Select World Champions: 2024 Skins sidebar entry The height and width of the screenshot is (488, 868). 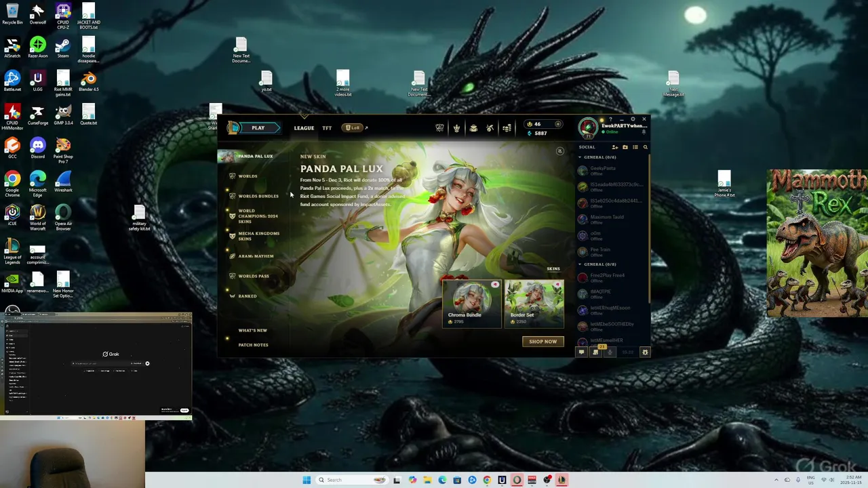click(257, 216)
